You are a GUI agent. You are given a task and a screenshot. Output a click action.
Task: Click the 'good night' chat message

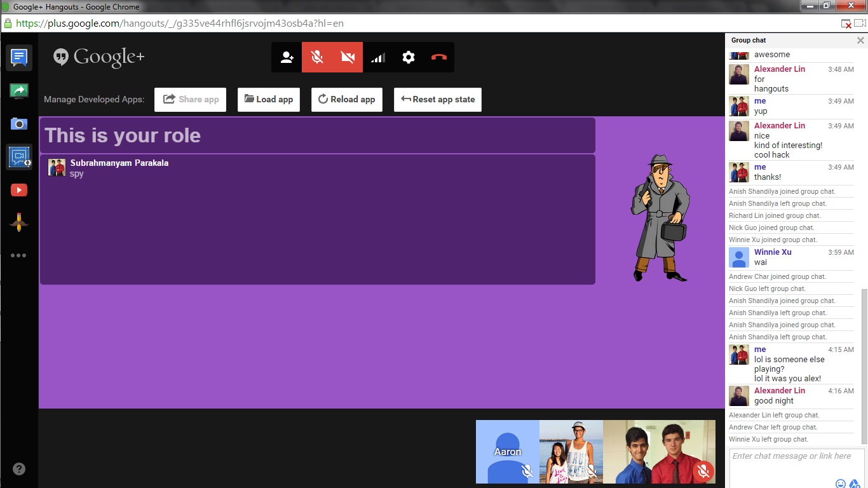[774, 401]
